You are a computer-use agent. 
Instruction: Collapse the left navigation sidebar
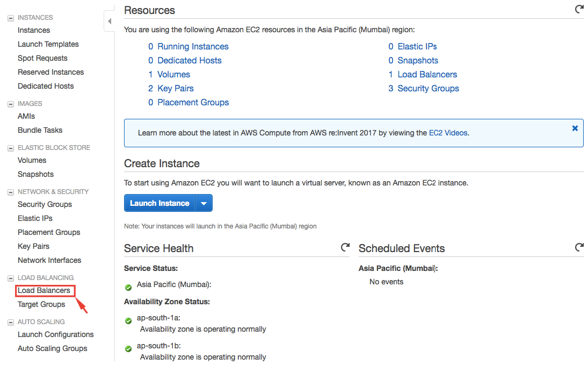pos(110,22)
